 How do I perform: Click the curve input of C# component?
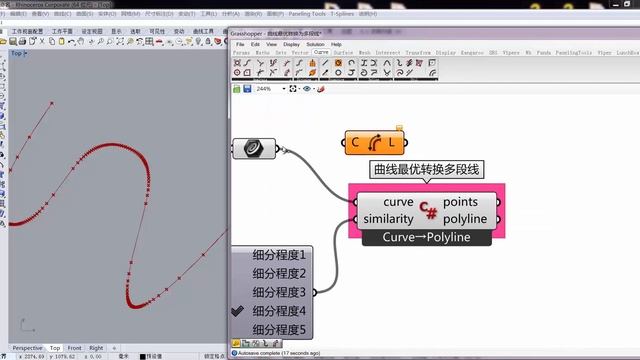pyautogui.click(x=398, y=202)
